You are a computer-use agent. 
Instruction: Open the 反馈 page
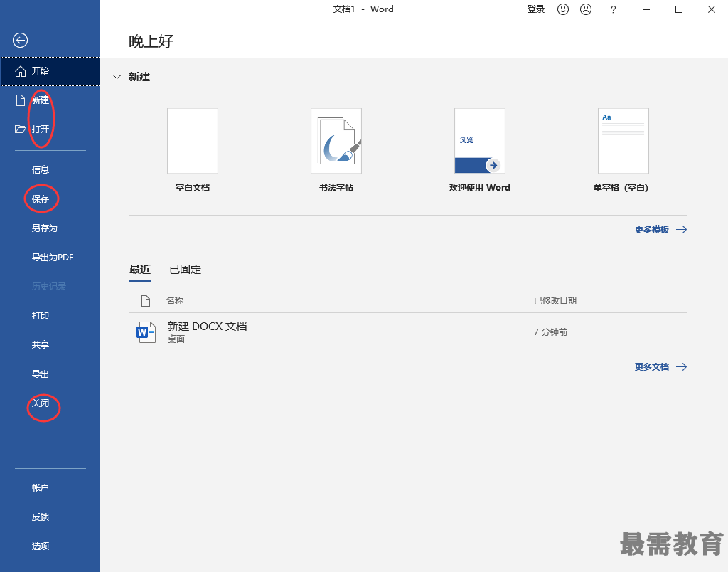click(x=41, y=517)
